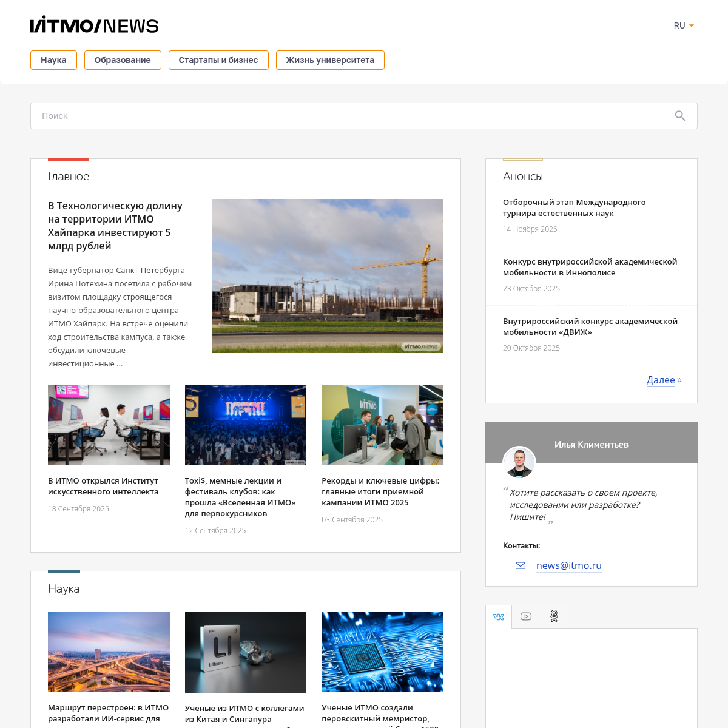This screenshot has height=728, width=728.
Task: Open the YouTube channel icon
Action: [x=526, y=616]
